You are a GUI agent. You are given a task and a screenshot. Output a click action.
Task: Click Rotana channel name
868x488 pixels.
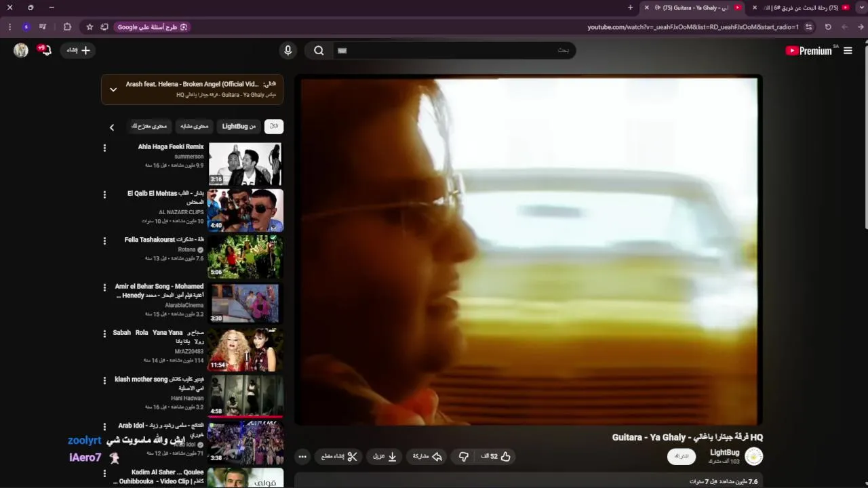click(x=186, y=249)
